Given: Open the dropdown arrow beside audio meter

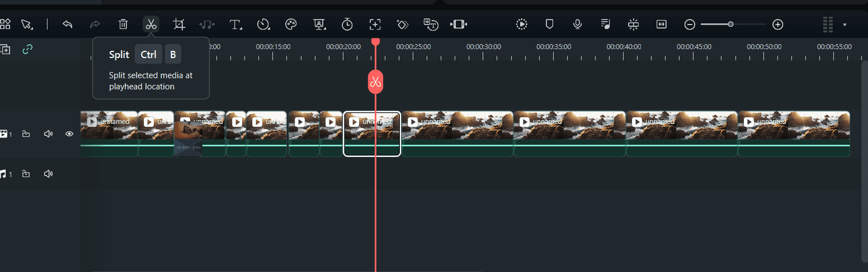Looking at the screenshot, I should click(x=845, y=25).
